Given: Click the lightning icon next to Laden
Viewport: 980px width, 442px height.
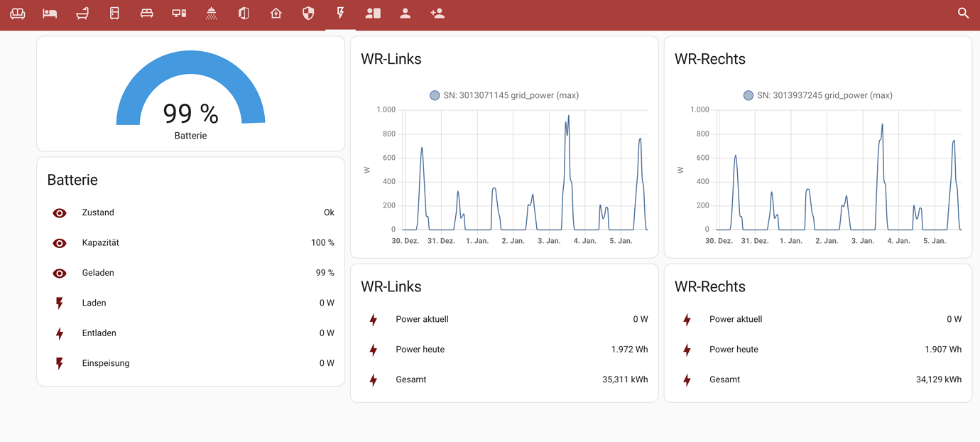Looking at the screenshot, I should click(x=59, y=303).
